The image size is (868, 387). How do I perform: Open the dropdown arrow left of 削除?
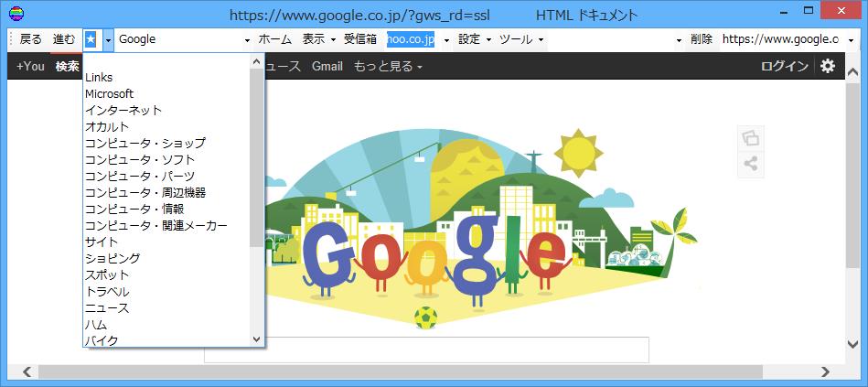(679, 40)
